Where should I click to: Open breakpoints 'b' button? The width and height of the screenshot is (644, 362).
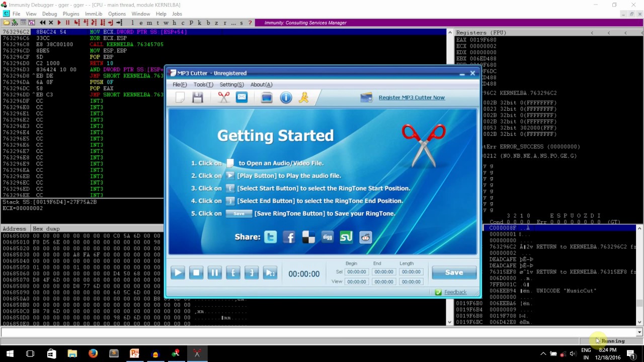(208, 23)
